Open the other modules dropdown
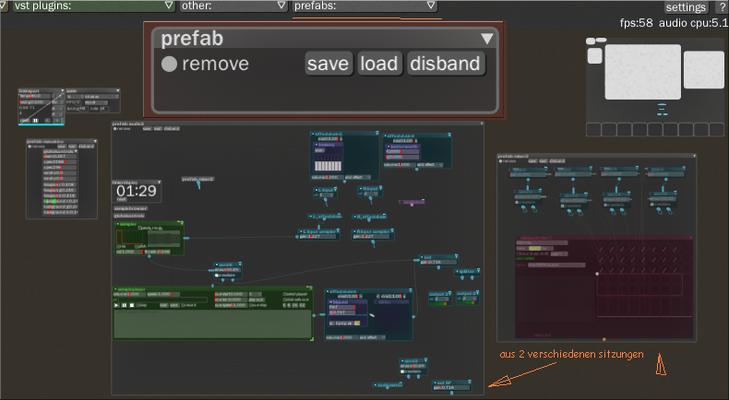This screenshot has width=729, height=400. click(x=233, y=6)
